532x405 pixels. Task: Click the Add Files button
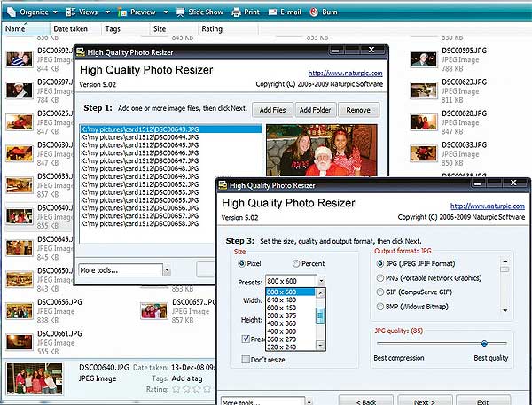point(272,110)
